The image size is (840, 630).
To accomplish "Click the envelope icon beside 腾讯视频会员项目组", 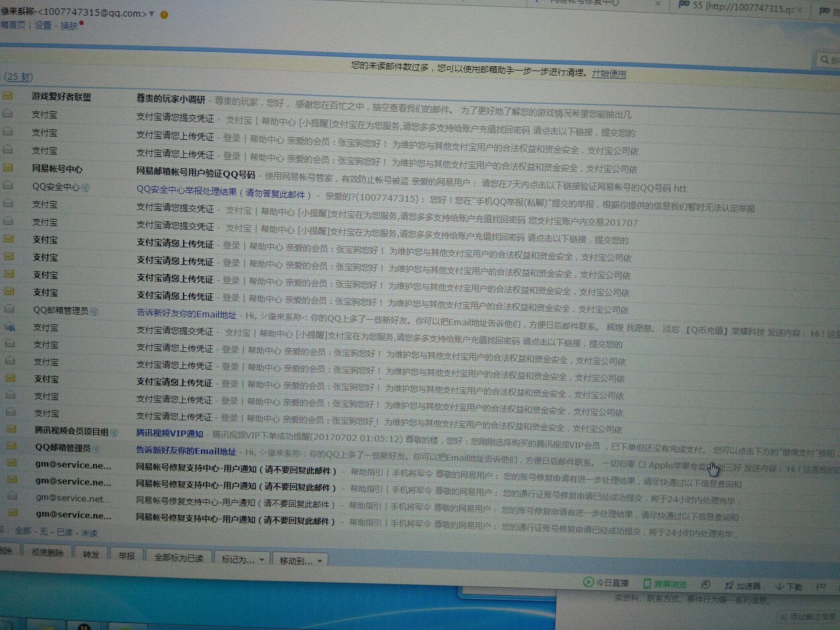I will pyautogui.click(x=11, y=429).
